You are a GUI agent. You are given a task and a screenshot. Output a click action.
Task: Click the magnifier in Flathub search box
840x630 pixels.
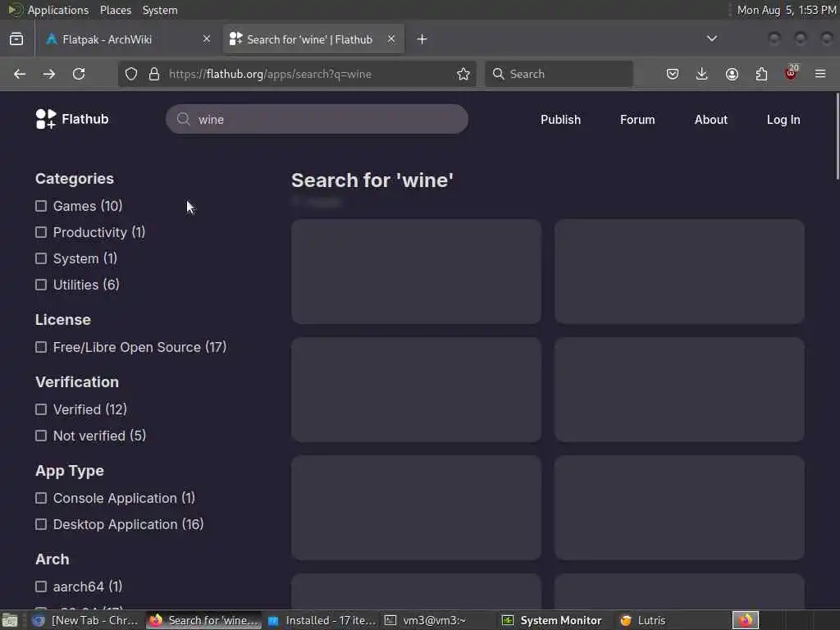point(184,119)
